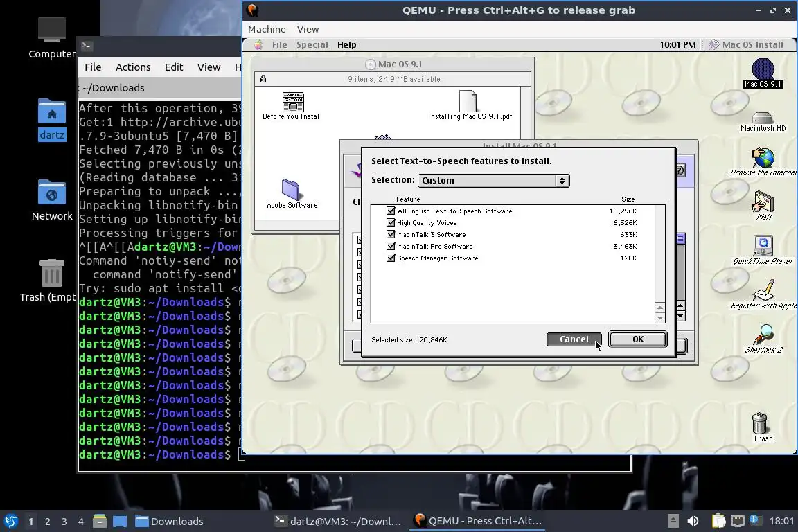Screen dimensions: 798x532
Task: Click the network display tray icon
Action: pos(737,521)
